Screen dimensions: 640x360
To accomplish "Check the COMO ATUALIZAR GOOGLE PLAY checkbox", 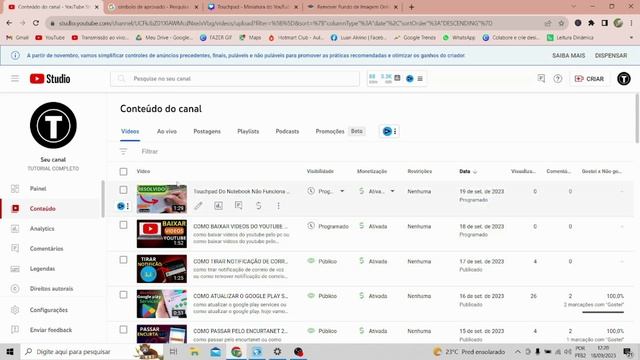I will tap(123, 295).
